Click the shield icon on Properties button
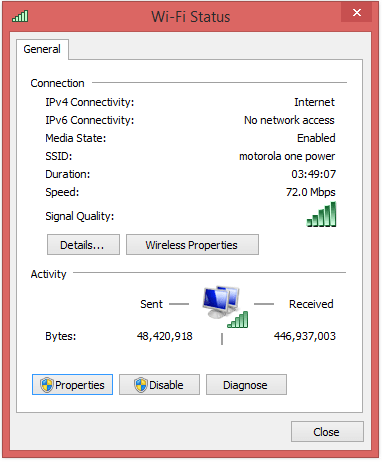 47,385
